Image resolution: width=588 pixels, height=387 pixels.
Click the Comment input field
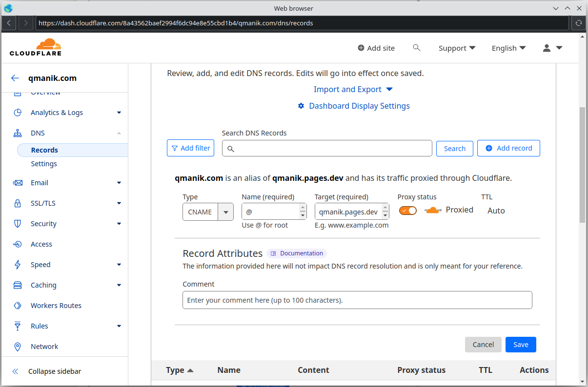[x=357, y=300]
